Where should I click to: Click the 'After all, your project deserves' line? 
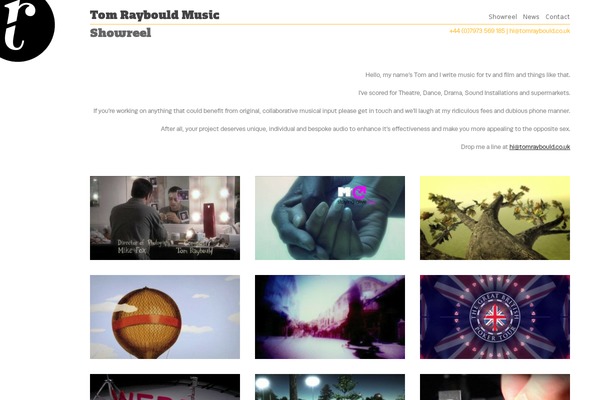coord(365,129)
